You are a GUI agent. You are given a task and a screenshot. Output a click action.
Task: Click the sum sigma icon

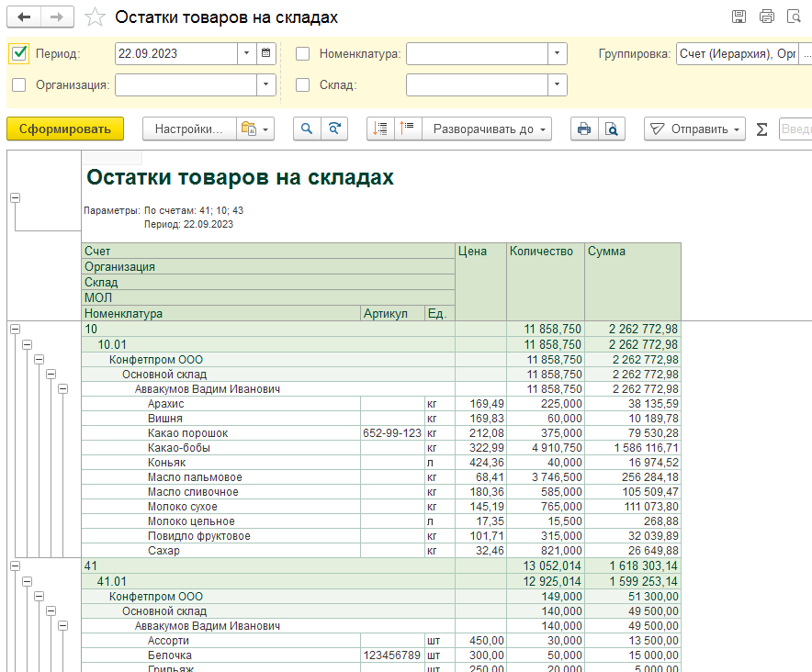761,129
